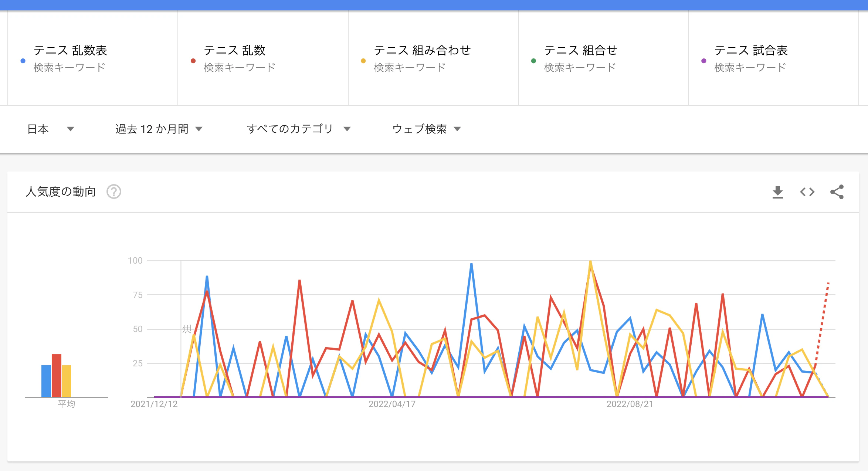This screenshot has height=471, width=868.
Task: Click the blue dot for テニス 乱数表
Action: (23, 61)
